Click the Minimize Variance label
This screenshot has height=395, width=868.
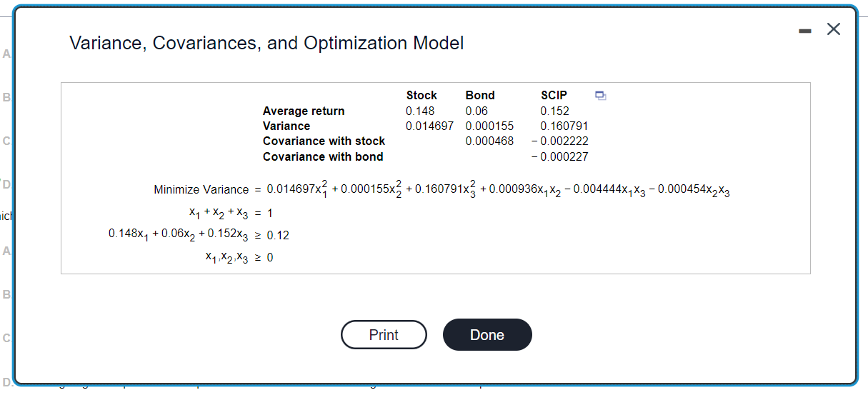coord(201,190)
